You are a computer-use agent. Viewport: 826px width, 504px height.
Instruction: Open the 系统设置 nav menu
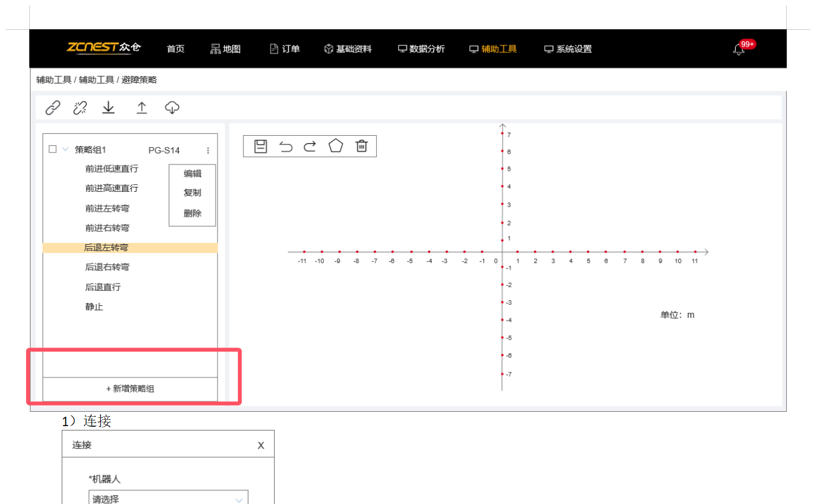[x=567, y=49]
